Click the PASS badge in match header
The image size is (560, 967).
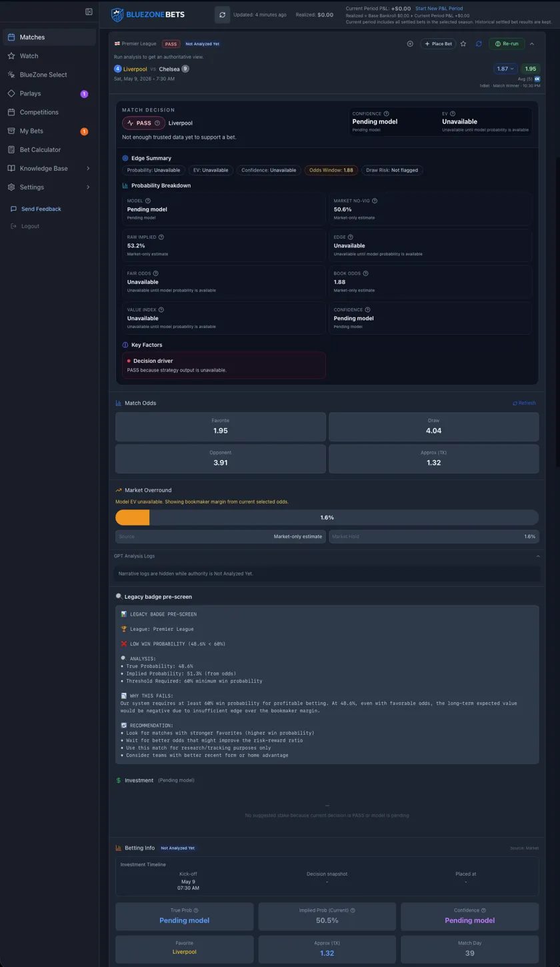(x=171, y=44)
